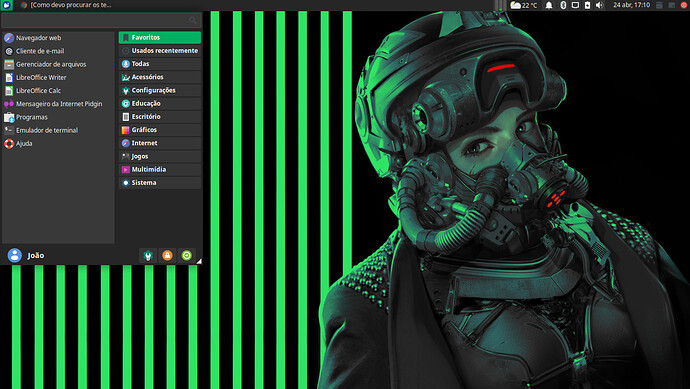The width and height of the screenshot is (690, 389).
Task: Open the Whisker menu launcher icon
Action: tap(7, 5)
